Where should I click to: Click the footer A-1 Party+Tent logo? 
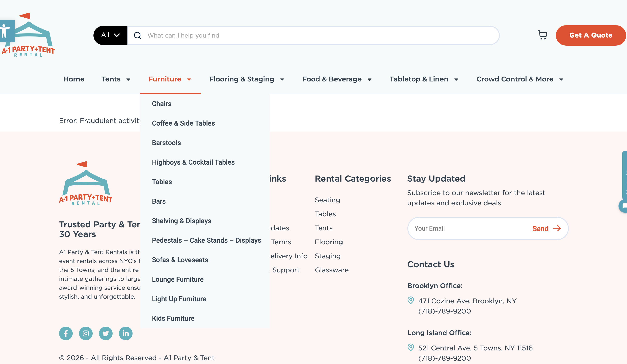[x=86, y=183]
